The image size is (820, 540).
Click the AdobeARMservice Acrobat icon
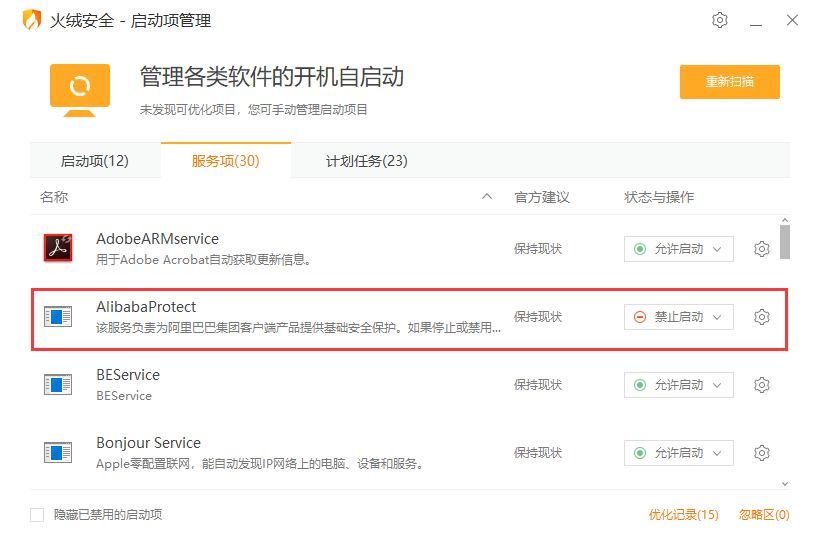click(58, 248)
